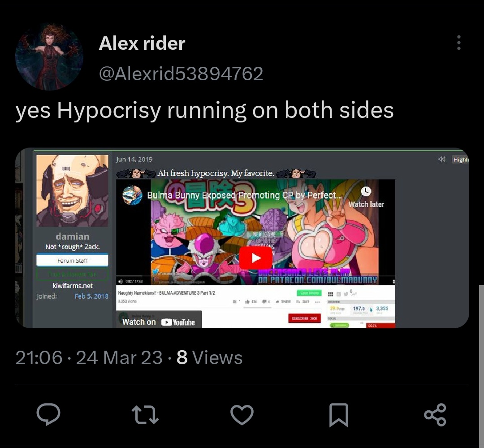Click the 8 Views counter
The width and height of the screenshot is (484, 448).
pyautogui.click(x=210, y=357)
